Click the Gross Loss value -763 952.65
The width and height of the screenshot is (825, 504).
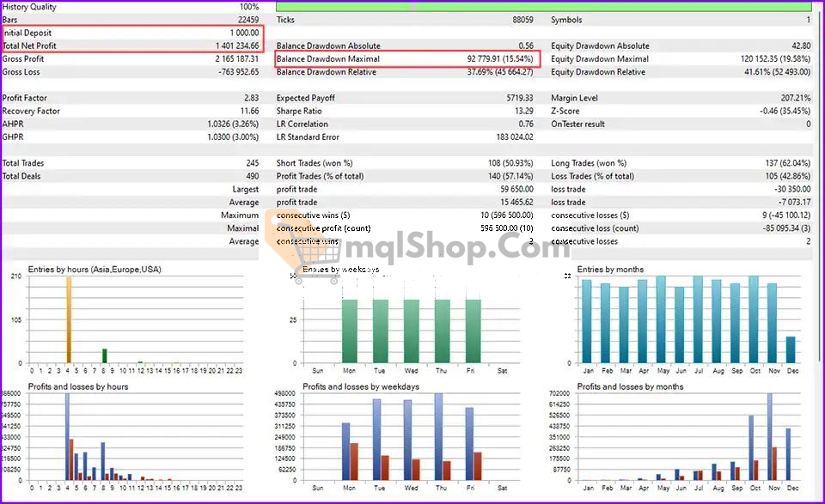click(237, 72)
